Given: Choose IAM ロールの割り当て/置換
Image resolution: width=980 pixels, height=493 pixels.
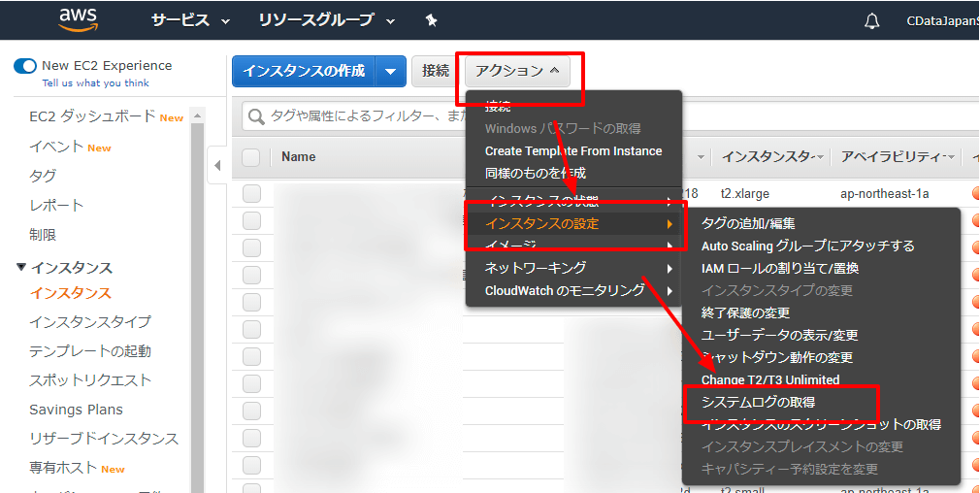Looking at the screenshot, I should point(780,268).
